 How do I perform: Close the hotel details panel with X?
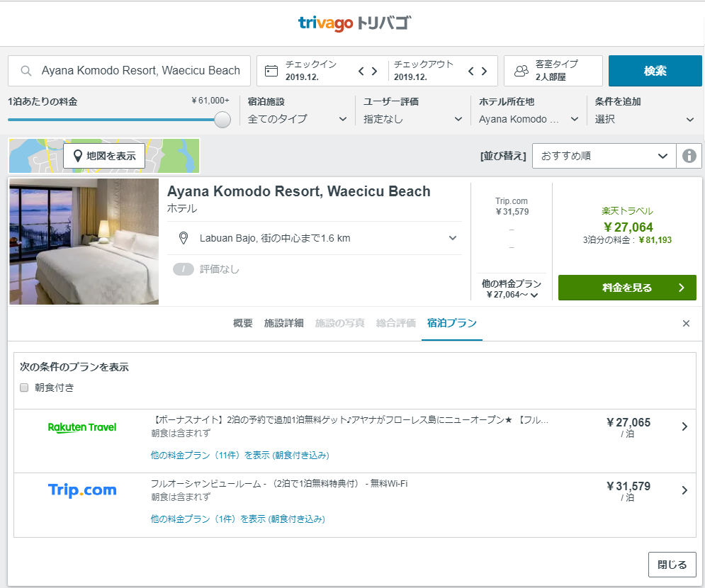click(686, 323)
